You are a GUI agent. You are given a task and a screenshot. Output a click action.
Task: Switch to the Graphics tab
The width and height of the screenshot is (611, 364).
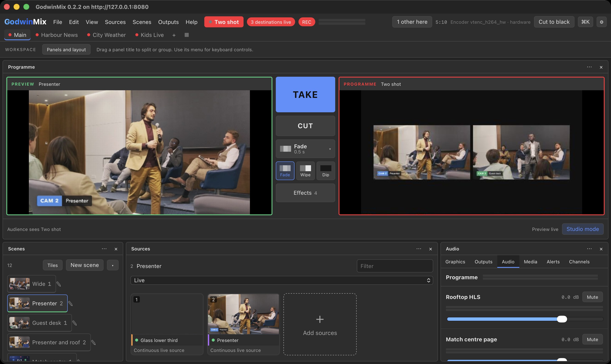[x=455, y=262]
